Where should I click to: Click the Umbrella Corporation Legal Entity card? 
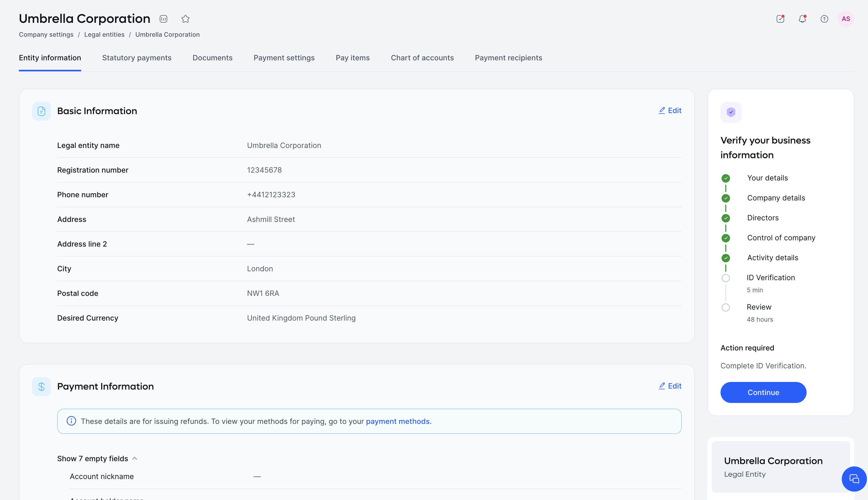click(x=780, y=467)
